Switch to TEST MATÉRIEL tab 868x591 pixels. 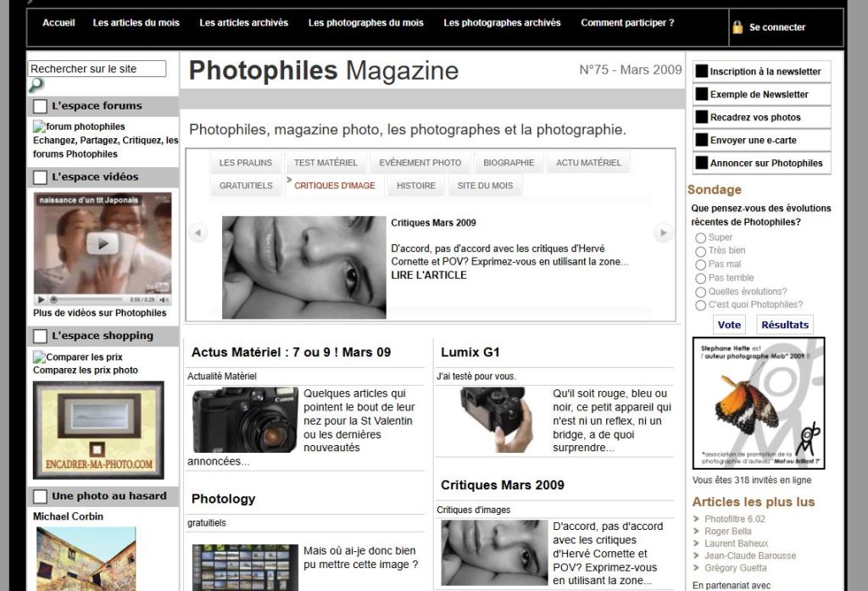pos(325,163)
